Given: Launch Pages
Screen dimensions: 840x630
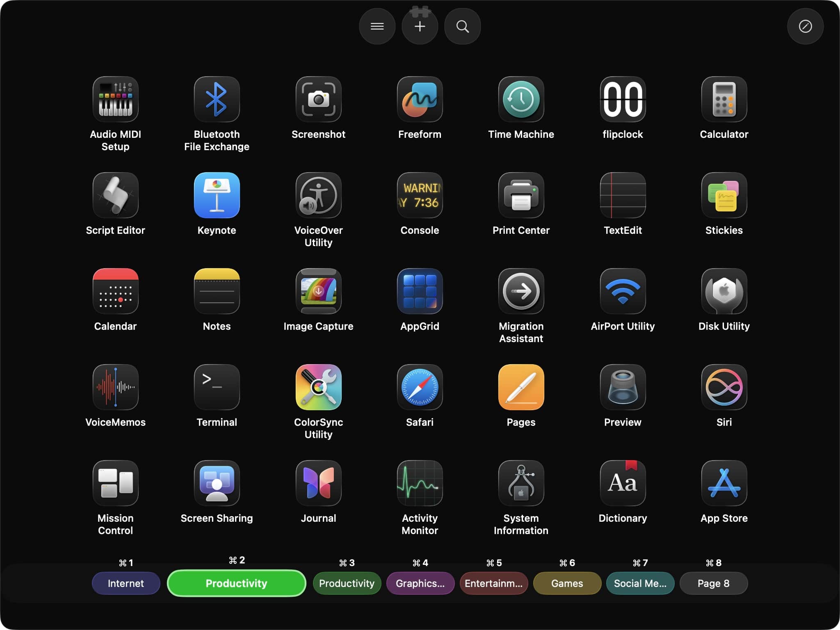Looking at the screenshot, I should coord(521,387).
